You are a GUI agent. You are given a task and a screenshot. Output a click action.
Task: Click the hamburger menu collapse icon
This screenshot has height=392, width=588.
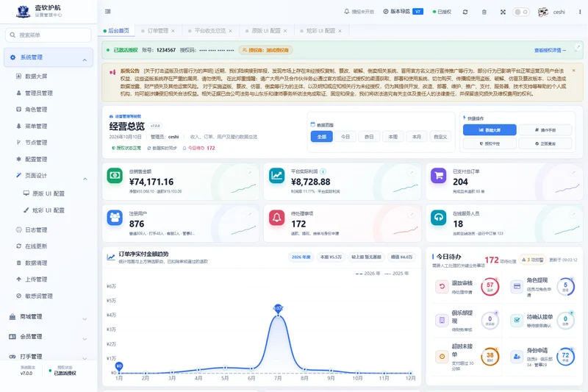[107, 12]
